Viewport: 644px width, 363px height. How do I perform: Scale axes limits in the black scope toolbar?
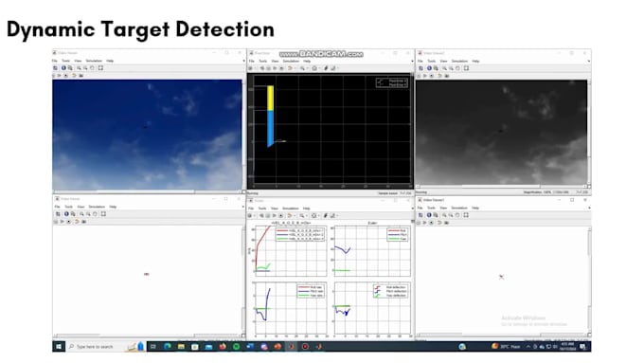pyautogui.click(x=314, y=68)
